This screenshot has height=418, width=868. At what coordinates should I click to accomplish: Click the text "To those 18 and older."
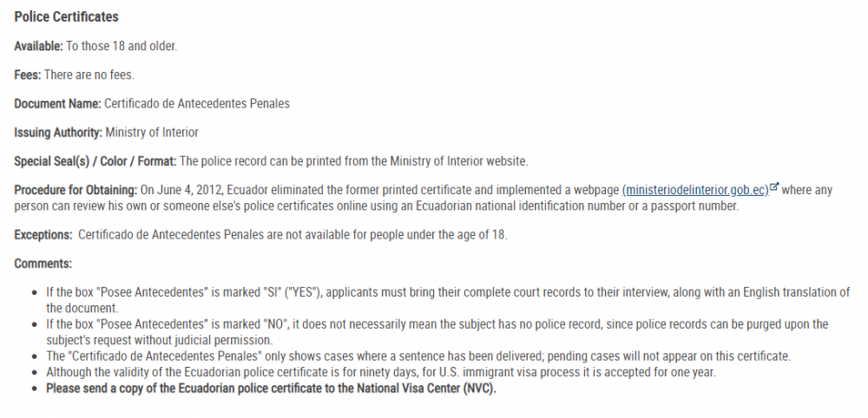pyautogui.click(x=122, y=47)
